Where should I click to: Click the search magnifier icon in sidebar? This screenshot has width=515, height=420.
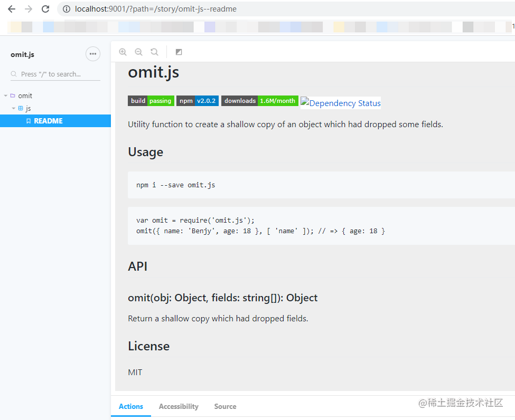(x=13, y=74)
